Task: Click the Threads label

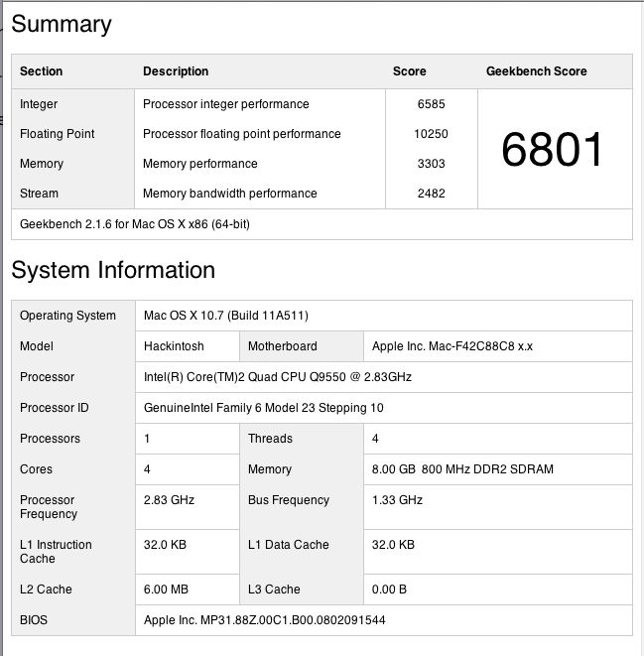Action: coord(270,439)
